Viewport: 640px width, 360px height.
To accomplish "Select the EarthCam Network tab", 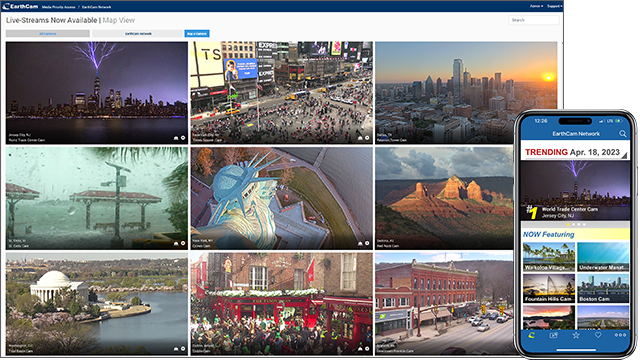I will click(x=138, y=33).
